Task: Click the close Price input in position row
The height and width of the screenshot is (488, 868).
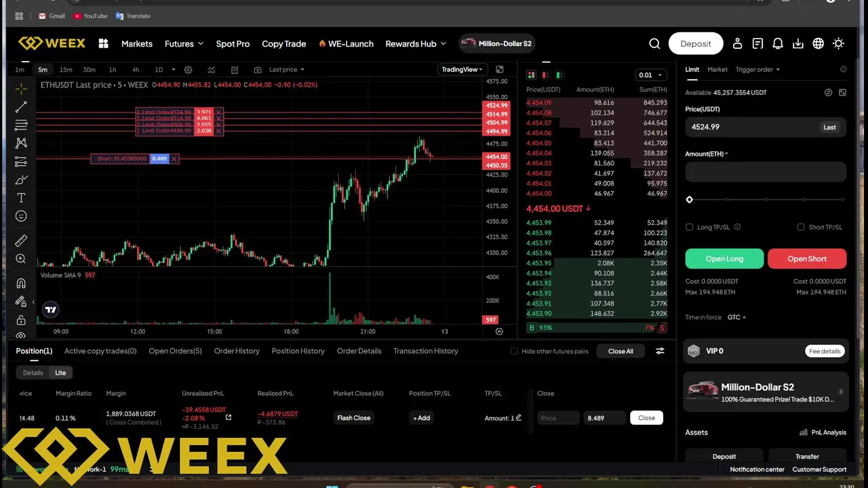Action: [558, 418]
